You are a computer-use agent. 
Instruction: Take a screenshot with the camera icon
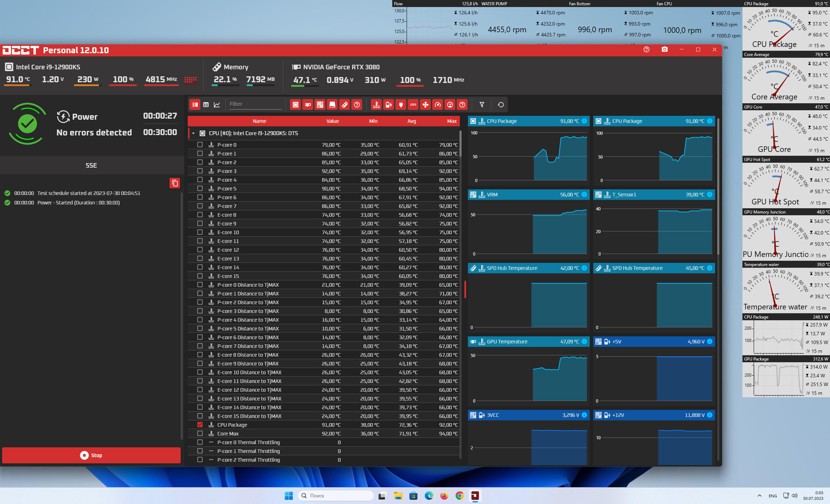coord(664,50)
